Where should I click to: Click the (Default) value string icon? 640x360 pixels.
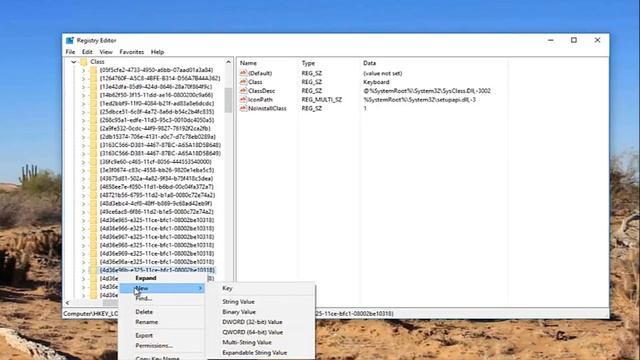[x=243, y=73]
